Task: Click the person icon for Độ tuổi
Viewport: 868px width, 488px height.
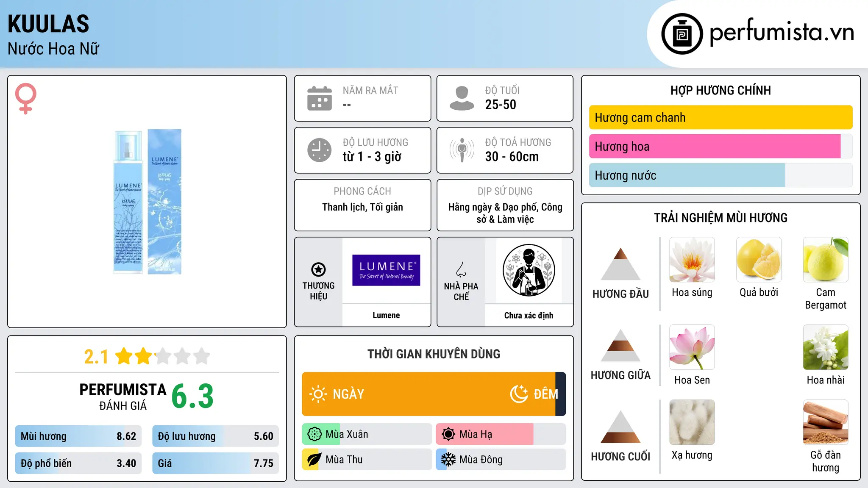Action: pos(462,98)
